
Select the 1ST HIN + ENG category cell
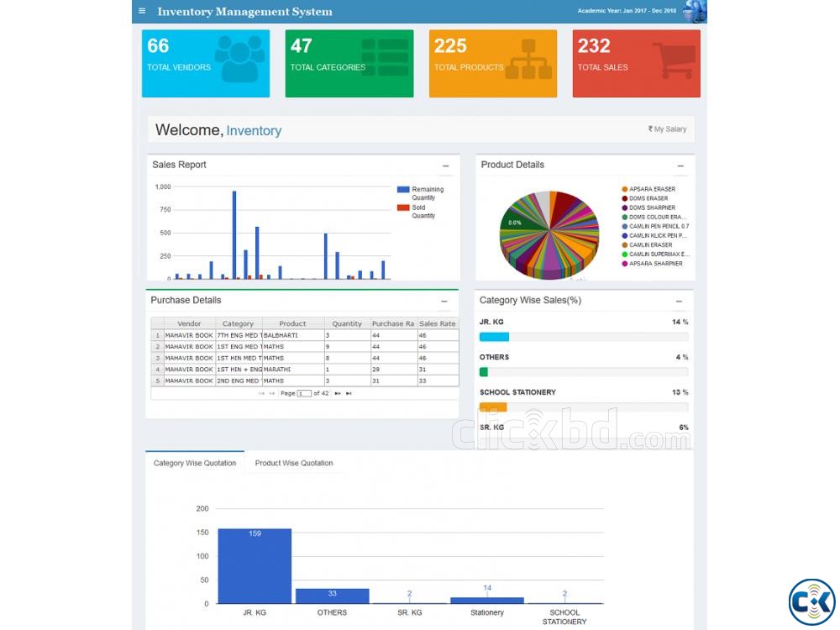[x=239, y=370]
